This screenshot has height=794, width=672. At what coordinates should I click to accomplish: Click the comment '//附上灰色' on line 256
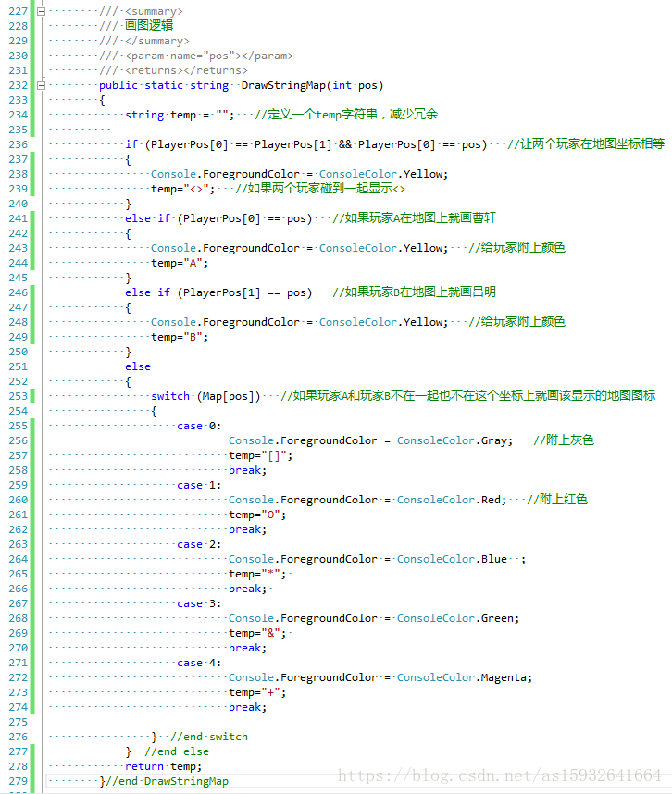coord(563,440)
